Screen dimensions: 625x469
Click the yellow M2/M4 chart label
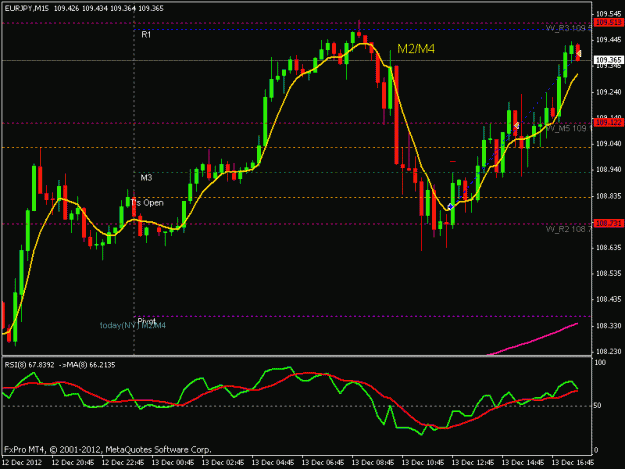(x=416, y=49)
